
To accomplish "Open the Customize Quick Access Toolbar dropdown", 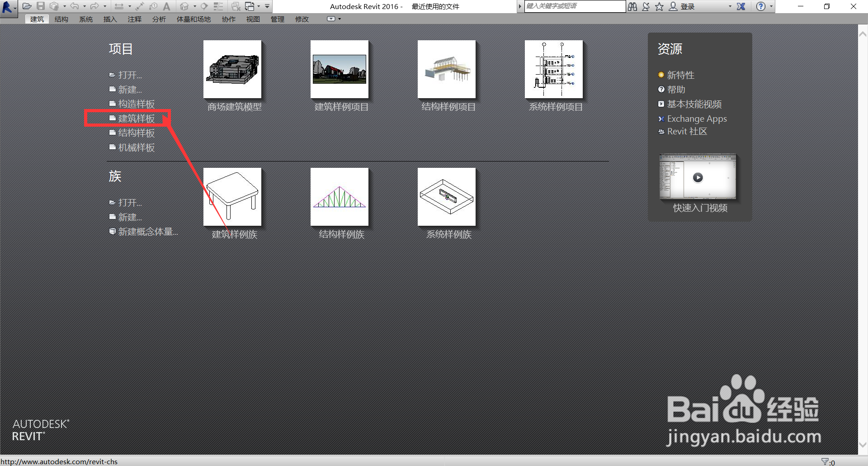I will pos(267,6).
